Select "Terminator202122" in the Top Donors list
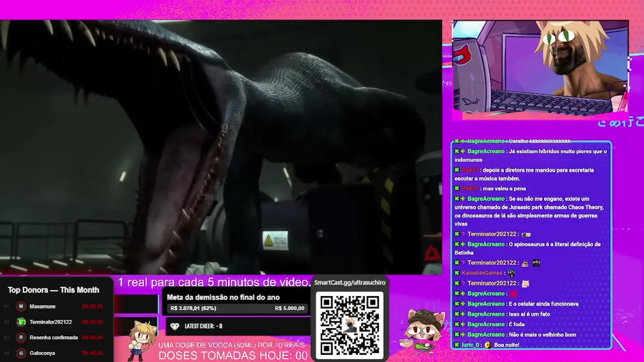Viewport: 644px width, 362px height. [x=50, y=322]
